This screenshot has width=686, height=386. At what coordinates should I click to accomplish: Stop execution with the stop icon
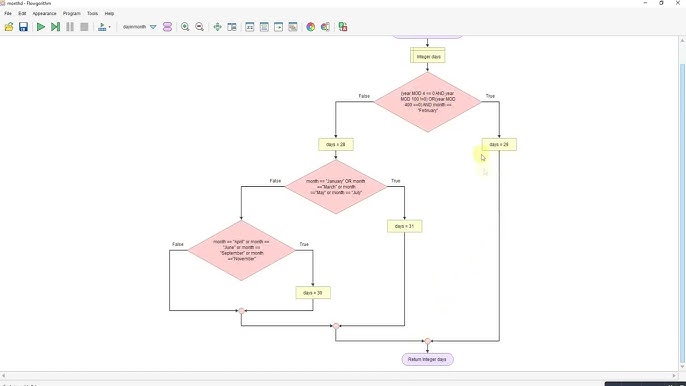[84, 27]
